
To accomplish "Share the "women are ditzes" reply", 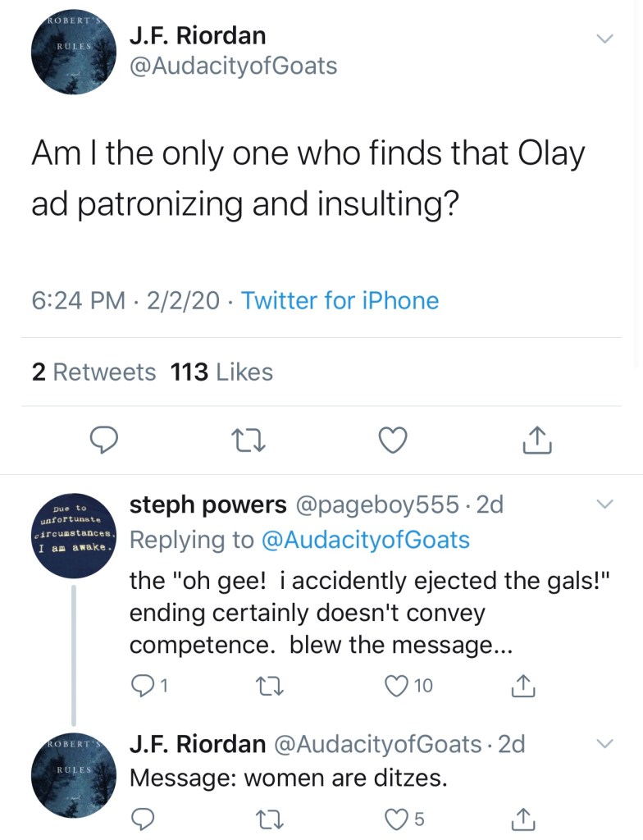I will pyautogui.click(x=522, y=818).
